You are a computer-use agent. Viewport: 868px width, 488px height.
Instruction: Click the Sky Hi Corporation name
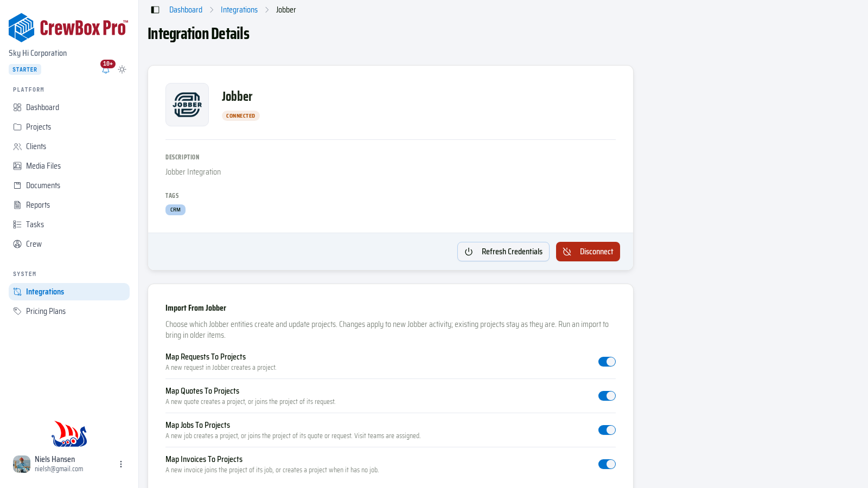[x=38, y=53]
